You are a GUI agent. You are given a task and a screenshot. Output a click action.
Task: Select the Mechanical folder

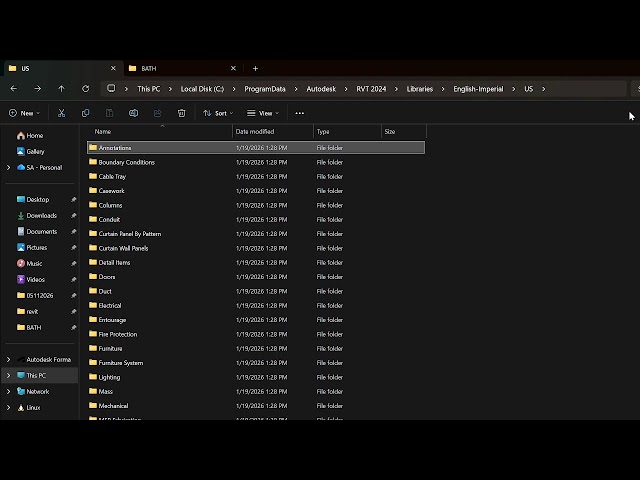[256, 406]
